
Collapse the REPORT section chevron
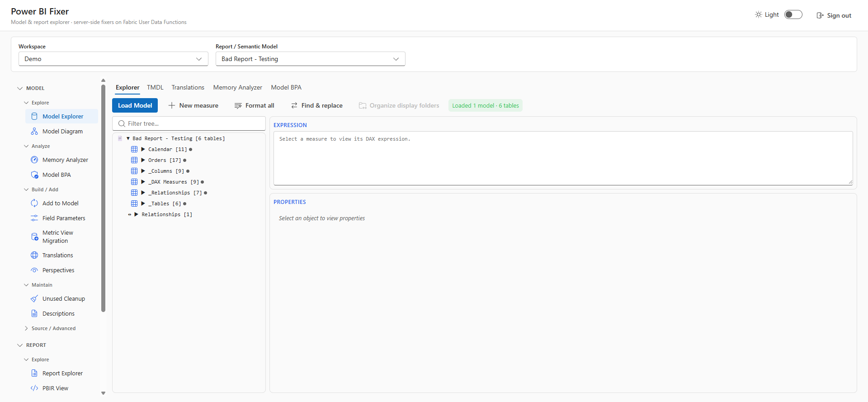pyautogui.click(x=20, y=345)
